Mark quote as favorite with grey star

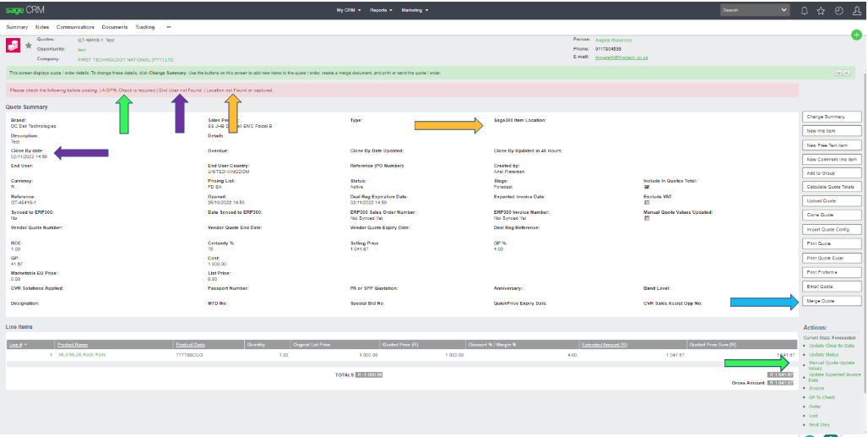point(28,45)
